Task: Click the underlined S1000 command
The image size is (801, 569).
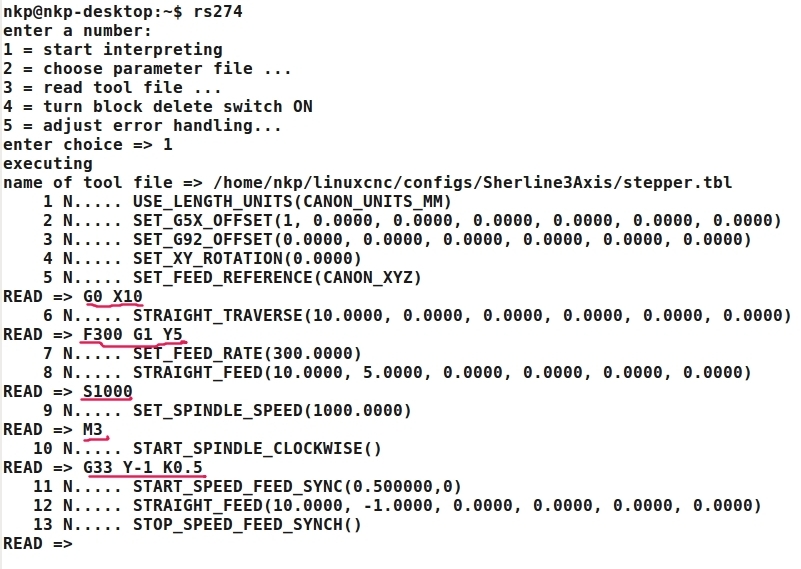Action: pyautogui.click(x=108, y=392)
